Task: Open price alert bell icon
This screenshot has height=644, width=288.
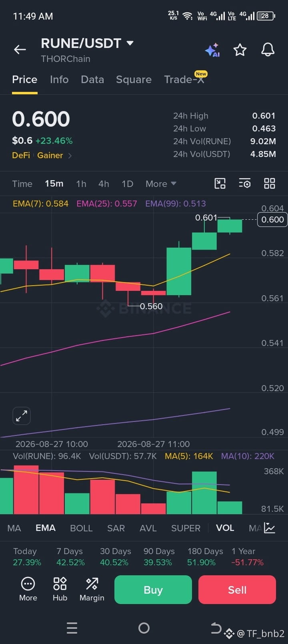Action: (268, 50)
